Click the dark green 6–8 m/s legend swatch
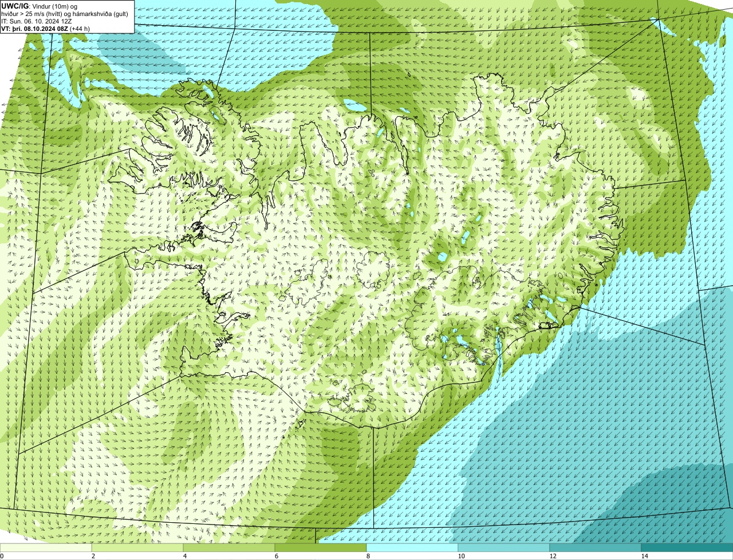The width and height of the screenshot is (733, 560). [x=321, y=547]
